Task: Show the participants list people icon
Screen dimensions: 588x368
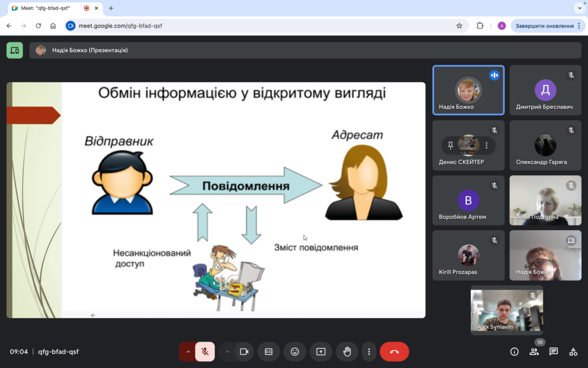Action: (534, 352)
